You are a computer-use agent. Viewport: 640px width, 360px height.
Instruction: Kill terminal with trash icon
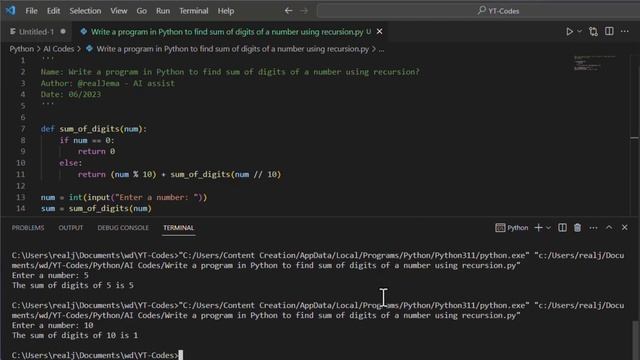577,228
